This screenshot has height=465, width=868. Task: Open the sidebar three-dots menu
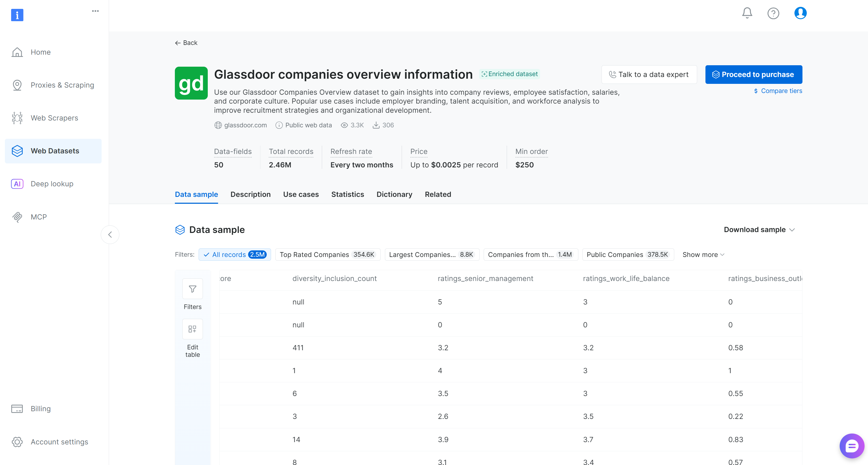click(95, 11)
